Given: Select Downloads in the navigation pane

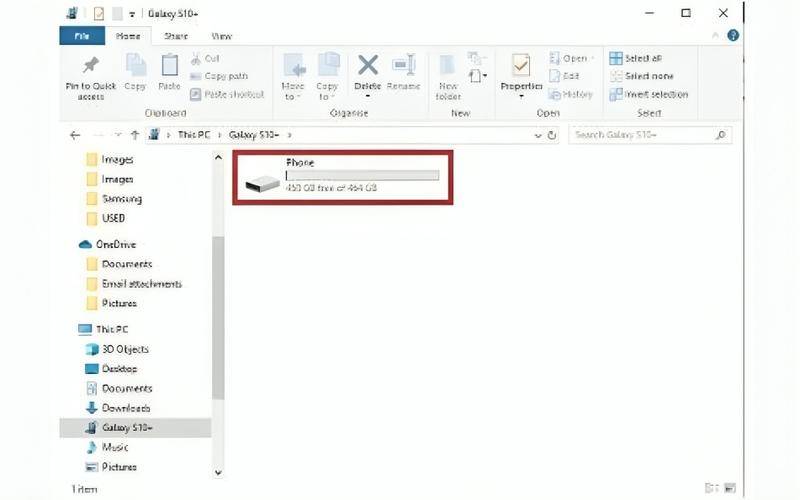Looking at the screenshot, I should point(125,408).
